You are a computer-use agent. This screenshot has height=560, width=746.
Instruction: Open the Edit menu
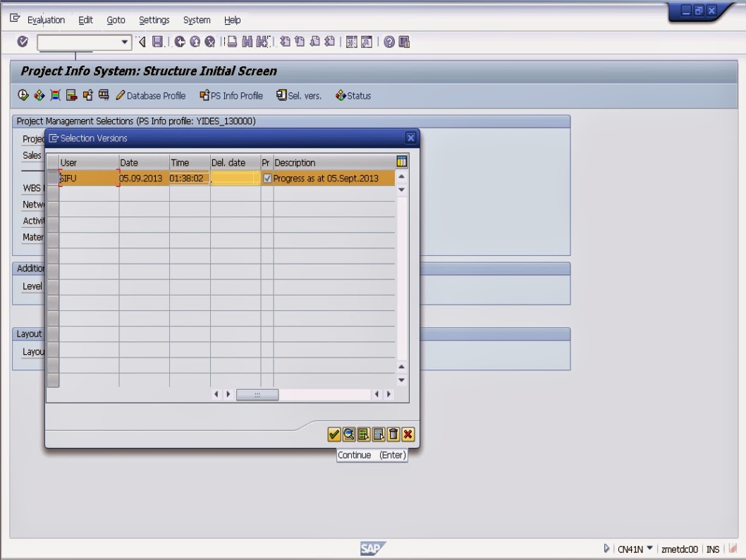click(x=85, y=20)
